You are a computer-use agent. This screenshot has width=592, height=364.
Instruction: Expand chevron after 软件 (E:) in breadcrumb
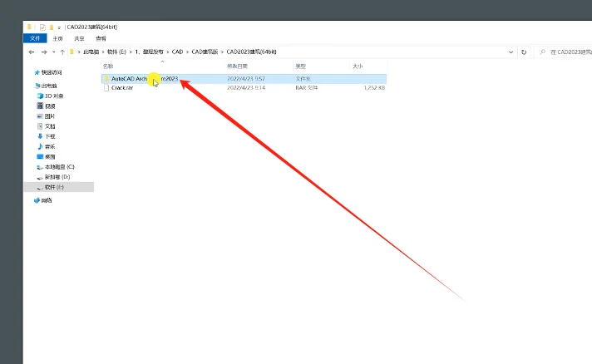pos(131,52)
